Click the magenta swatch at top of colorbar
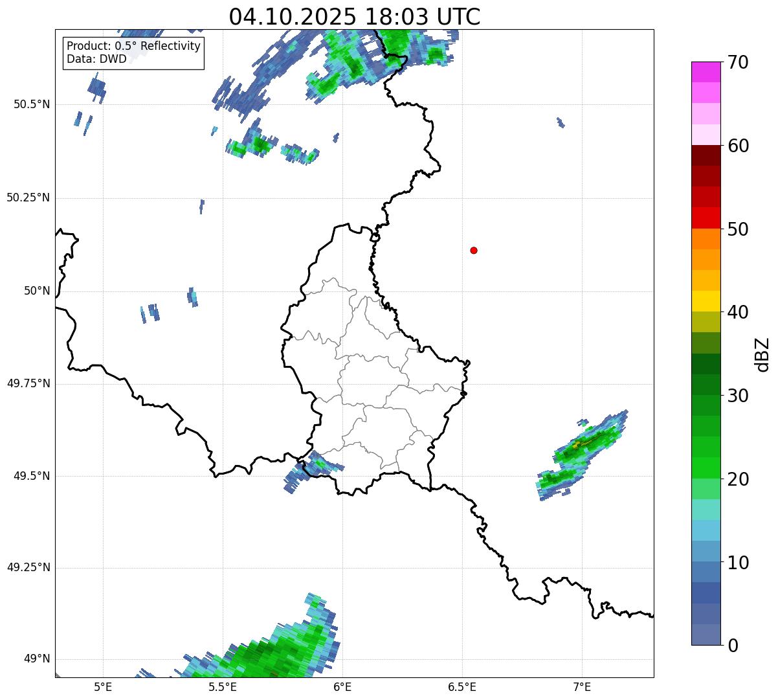This screenshot has width=778, height=700. (x=706, y=72)
